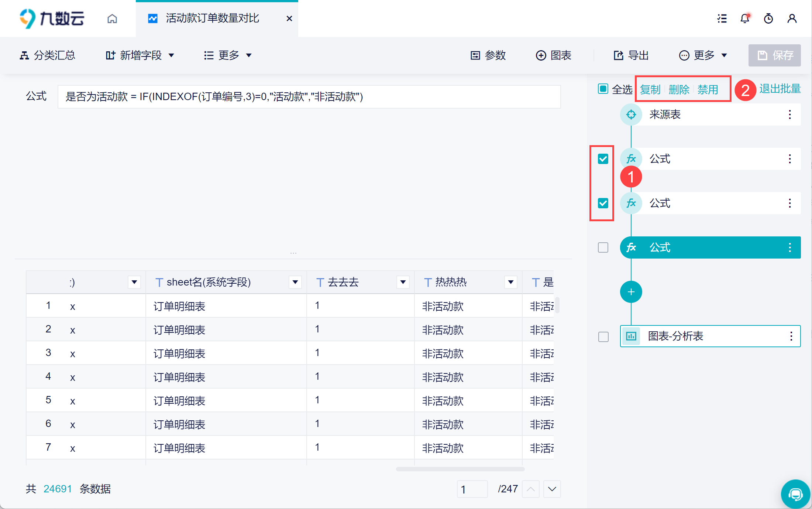Open the customer support chat bubble

(795, 494)
